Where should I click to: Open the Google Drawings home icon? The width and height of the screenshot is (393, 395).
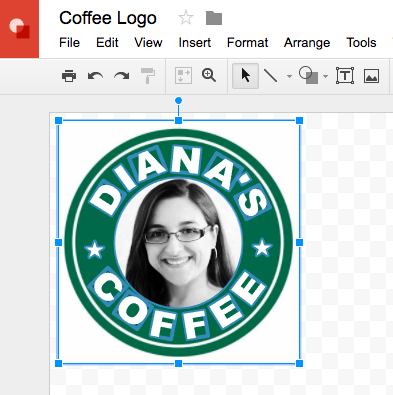19,29
